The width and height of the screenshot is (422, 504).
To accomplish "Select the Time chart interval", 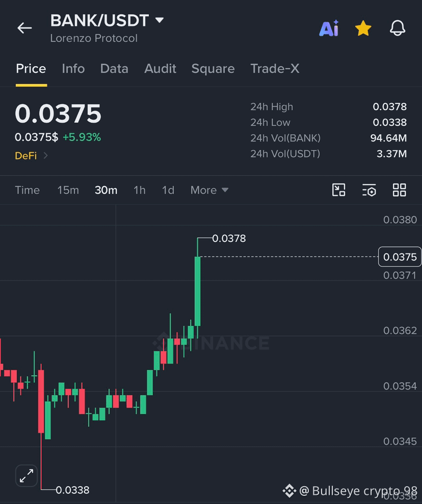I will point(28,190).
